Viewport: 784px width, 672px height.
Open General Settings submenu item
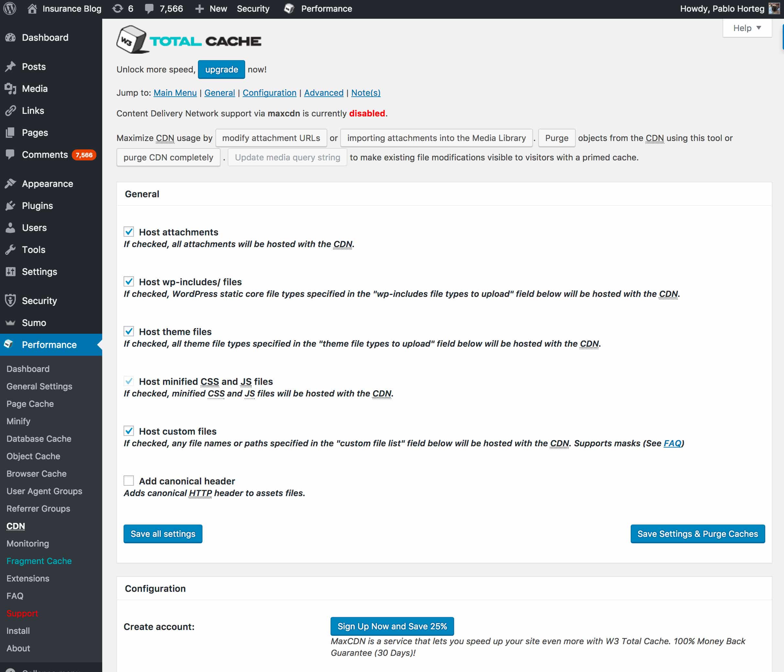pyautogui.click(x=39, y=386)
